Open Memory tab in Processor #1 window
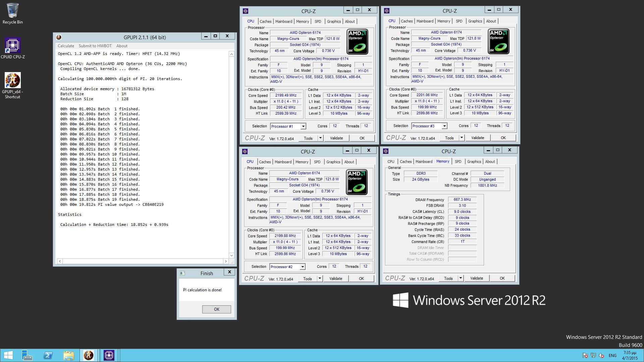Screen dimensions: 644x362 pyautogui.click(x=302, y=21)
